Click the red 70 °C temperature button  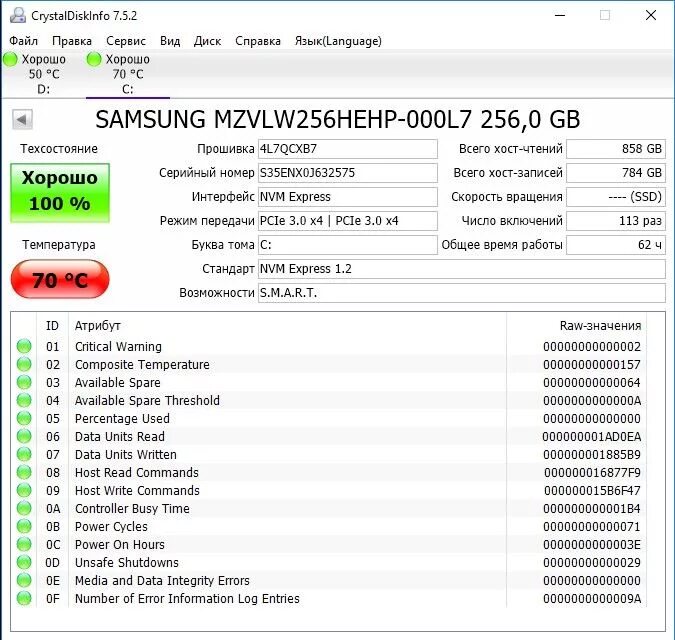60,279
